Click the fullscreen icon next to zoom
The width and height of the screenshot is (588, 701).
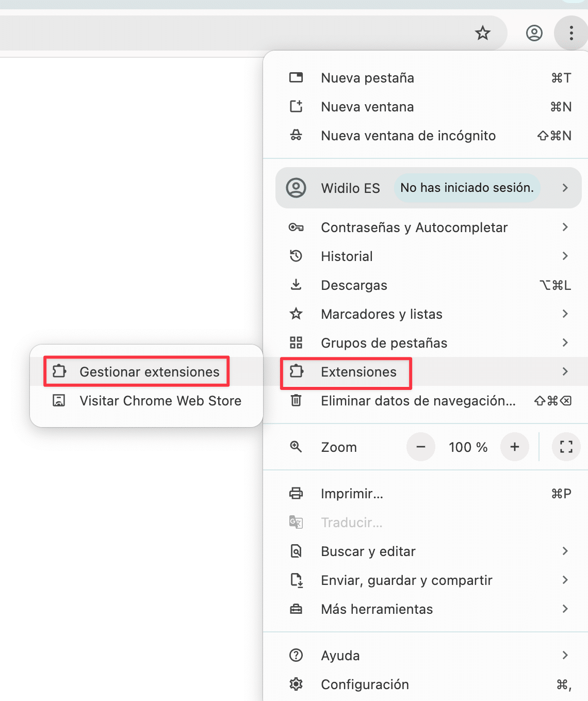click(566, 447)
